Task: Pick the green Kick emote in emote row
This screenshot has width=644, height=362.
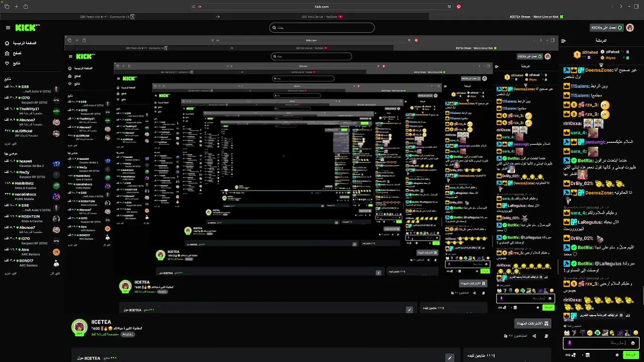Action: click(597, 333)
